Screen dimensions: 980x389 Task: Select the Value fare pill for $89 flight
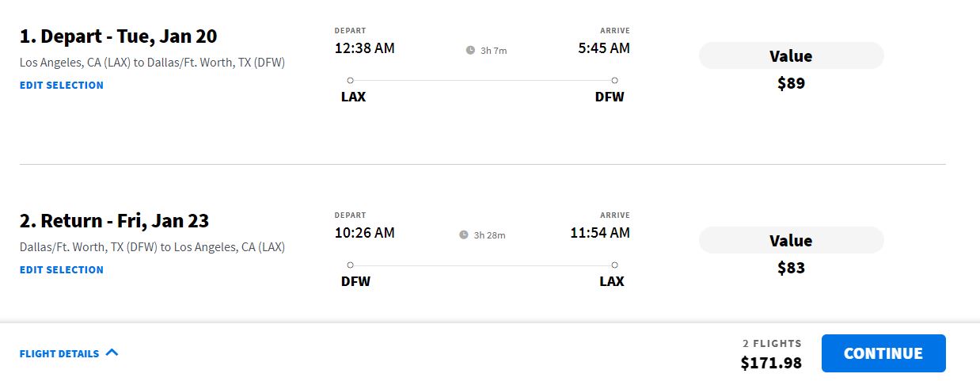791,56
